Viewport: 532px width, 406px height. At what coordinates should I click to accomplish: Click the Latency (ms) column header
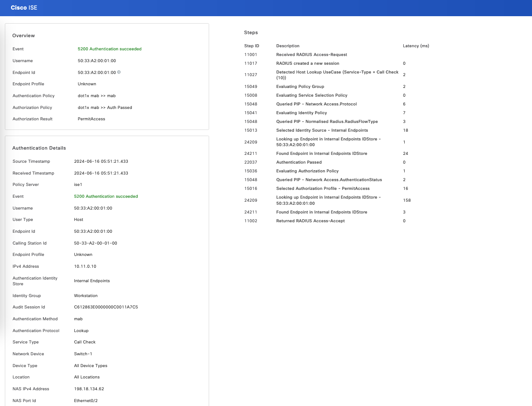point(416,46)
